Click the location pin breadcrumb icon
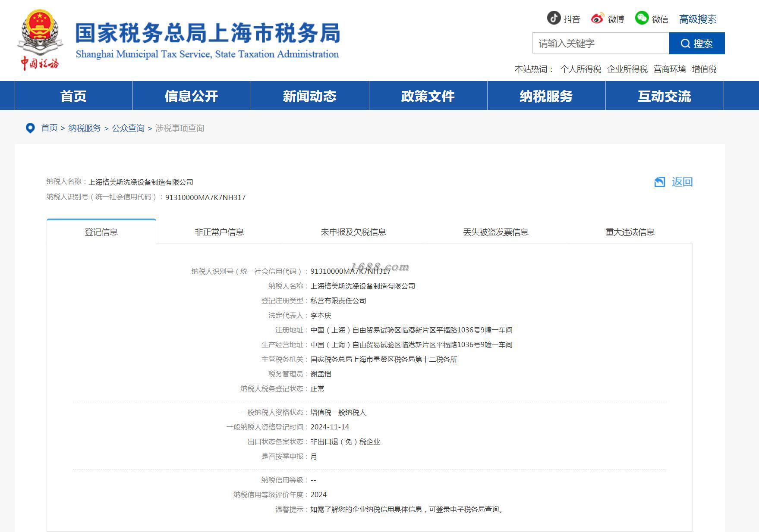 point(30,128)
